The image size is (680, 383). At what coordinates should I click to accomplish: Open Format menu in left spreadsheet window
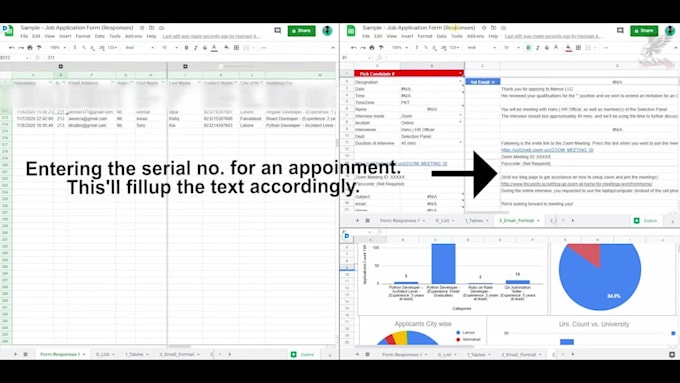pyautogui.click(x=83, y=36)
